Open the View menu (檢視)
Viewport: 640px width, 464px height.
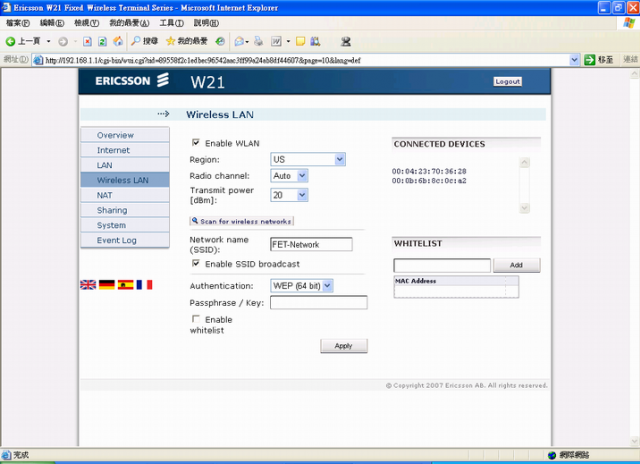[x=87, y=23]
